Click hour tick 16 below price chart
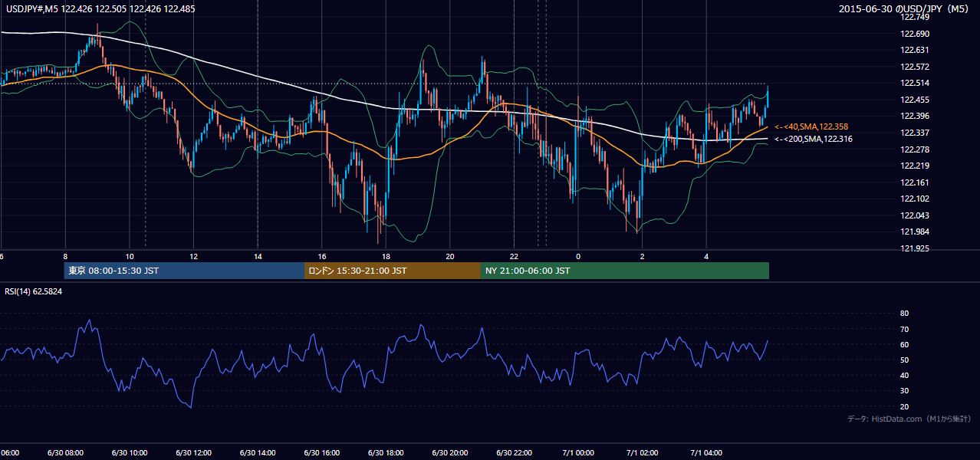This screenshot has width=980, height=460. (322, 256)
